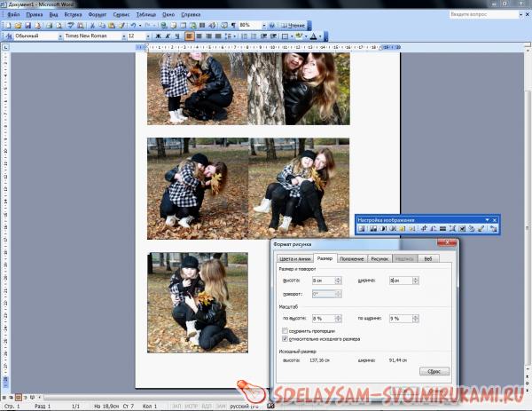
Task: Switch to the Положение tab
Action: click(351, 258)
